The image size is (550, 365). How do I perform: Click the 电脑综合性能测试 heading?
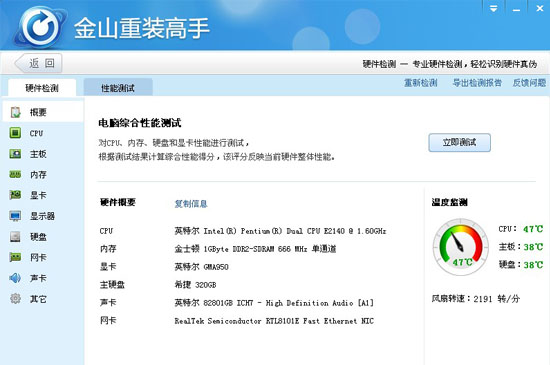[x=140, y=123]
